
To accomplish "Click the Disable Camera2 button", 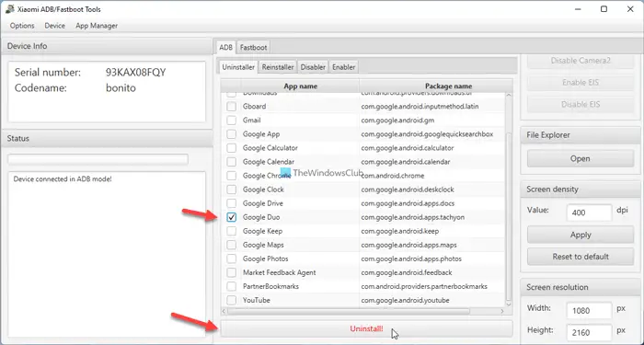I will click(581, 61).
